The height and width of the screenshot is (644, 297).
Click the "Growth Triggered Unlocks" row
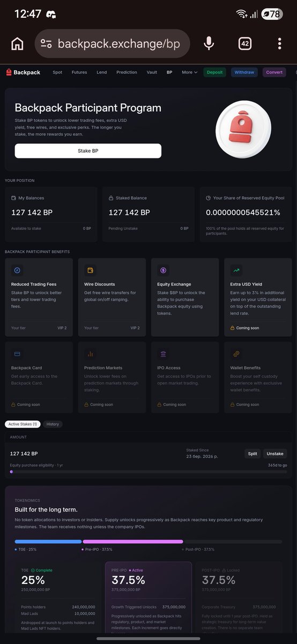pos(148,607)
